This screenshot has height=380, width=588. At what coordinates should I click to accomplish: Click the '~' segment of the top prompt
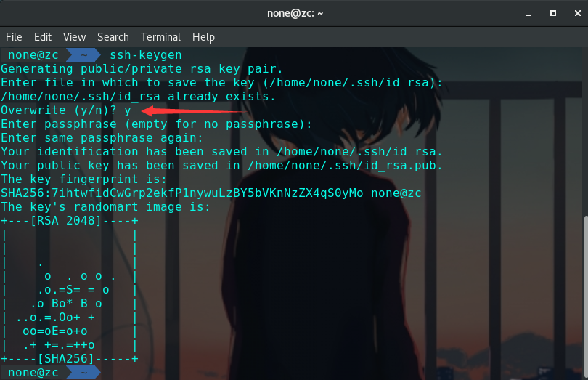[x=84, y=54]
